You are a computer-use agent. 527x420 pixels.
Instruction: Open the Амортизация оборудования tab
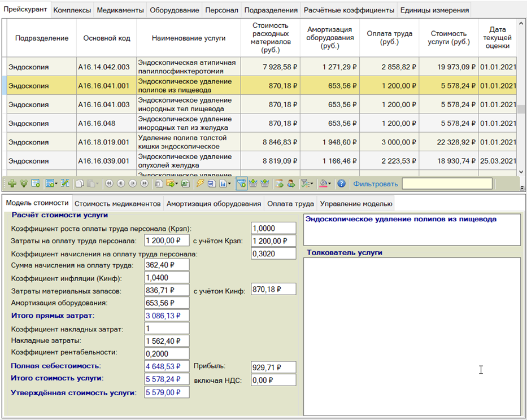pyautogui.click(x=214, y=204)
